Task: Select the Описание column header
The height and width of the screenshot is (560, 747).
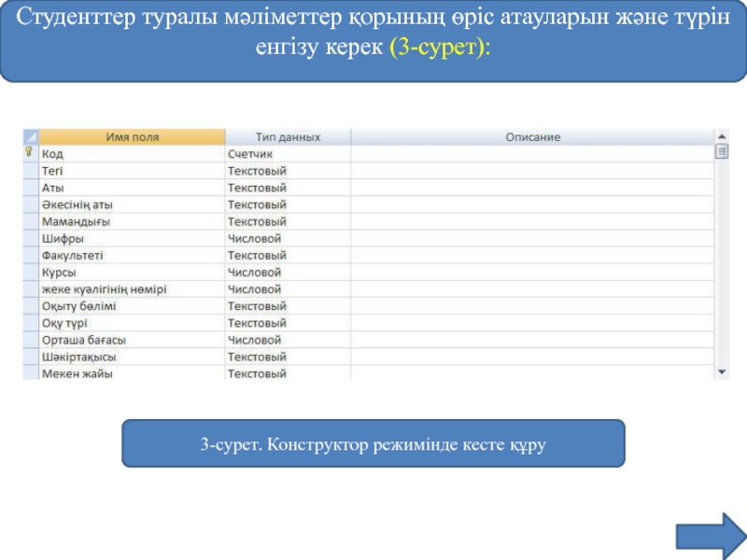Action: [532, 137]
